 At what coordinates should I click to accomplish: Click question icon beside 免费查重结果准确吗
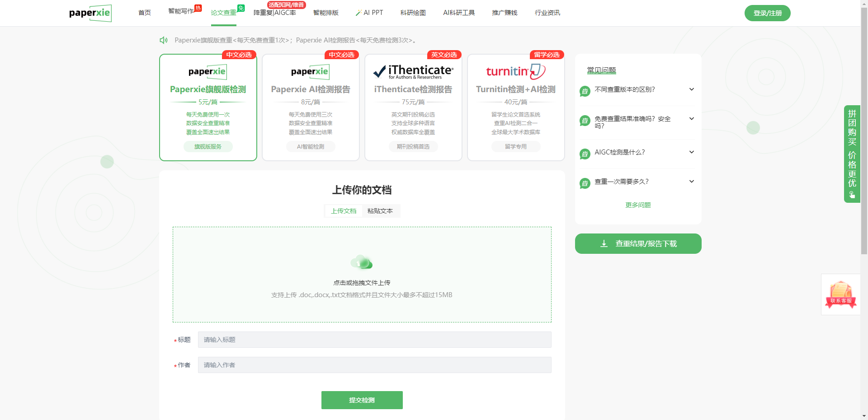click(x=585, y=121)
